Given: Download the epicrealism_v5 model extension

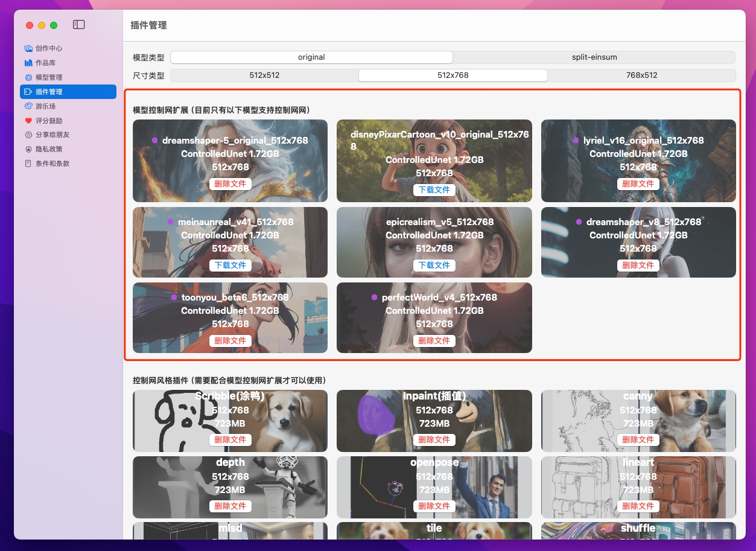Looking at the screenshot, I should (434, 265).
